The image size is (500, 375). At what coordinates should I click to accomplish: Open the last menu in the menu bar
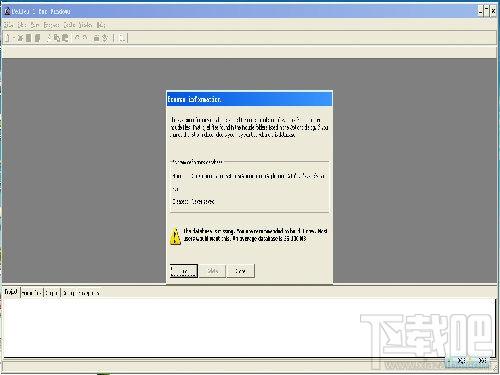(x=101, y=25)
